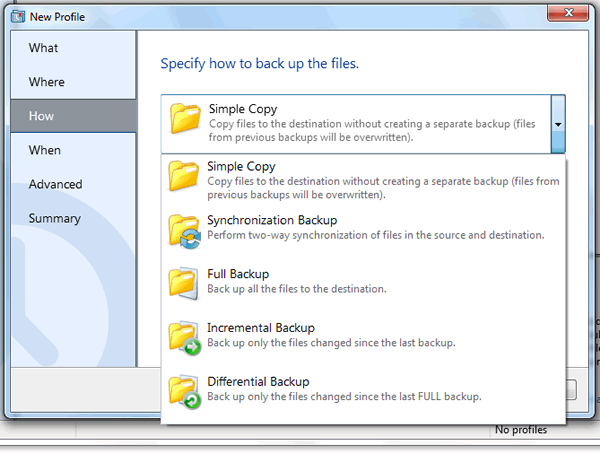This screenshot has height=454, width=600.
Task: Open the What step tab
Action: pyautogui.click(x=44, y=48)
